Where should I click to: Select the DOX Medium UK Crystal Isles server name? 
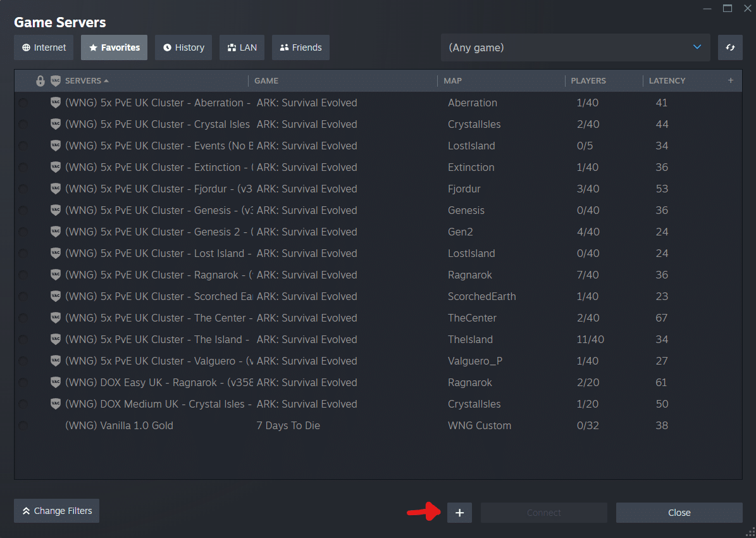point(159,404)
